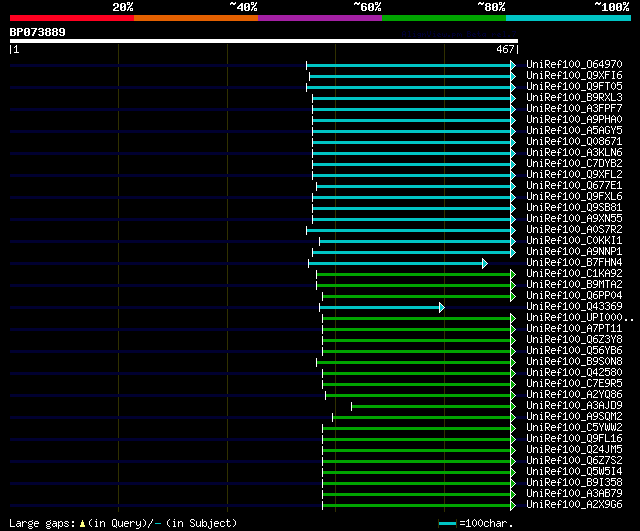This screenshot has height=531, width=640.
Task: Click the cyan 100char scale bar sample
Action: click(x=447, y=524)
